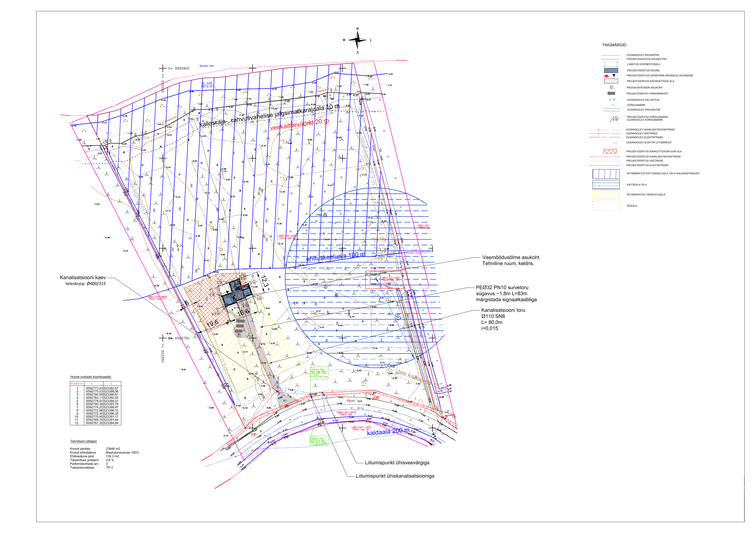Click the PK trash container legend symbol
The height and width of the screenshot is (534, 756).
click(x=611, y=88)
